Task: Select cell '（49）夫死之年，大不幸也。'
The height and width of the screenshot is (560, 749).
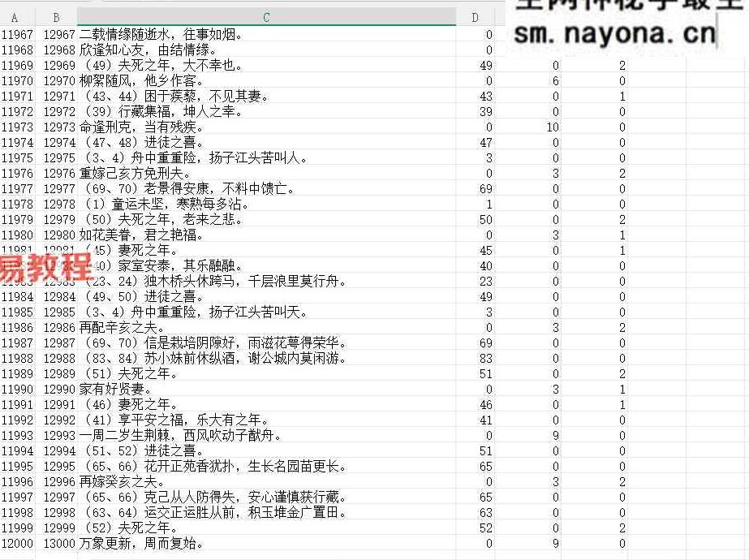Action: (266, 65)
